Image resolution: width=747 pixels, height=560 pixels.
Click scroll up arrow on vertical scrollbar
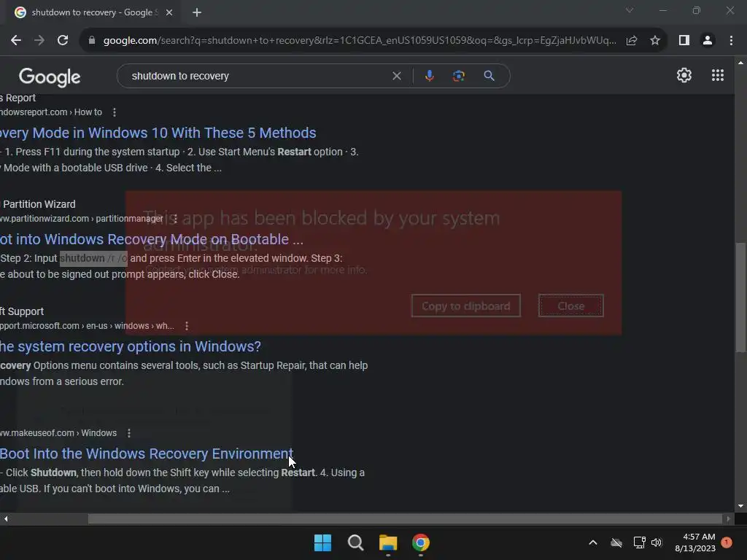tap(740, 63)
